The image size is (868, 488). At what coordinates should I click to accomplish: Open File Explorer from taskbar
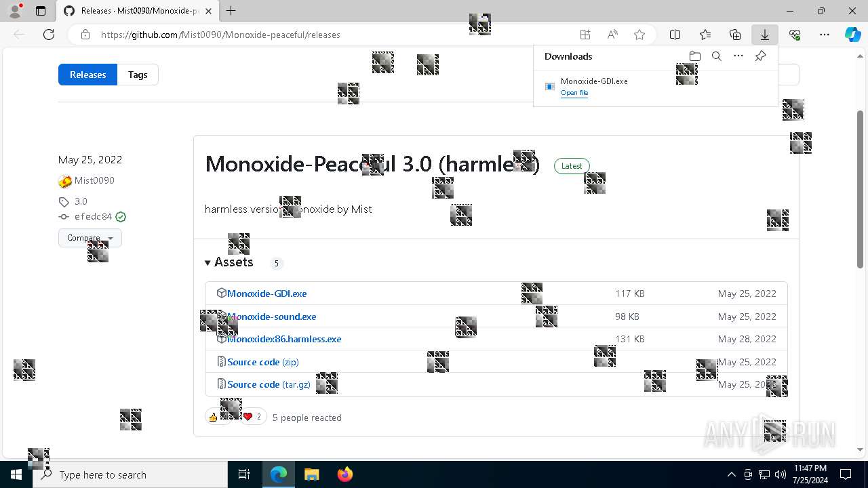pyautogui.click(x=311, y=474)
